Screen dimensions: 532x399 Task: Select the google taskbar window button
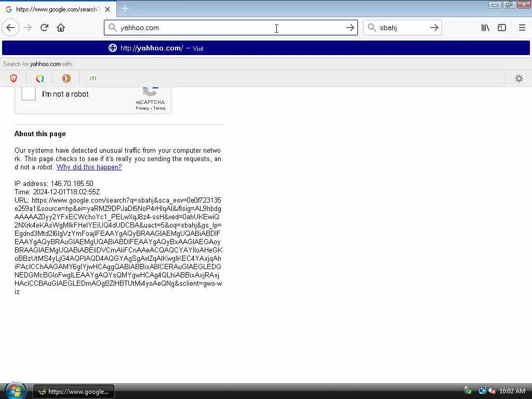[74, 392]
